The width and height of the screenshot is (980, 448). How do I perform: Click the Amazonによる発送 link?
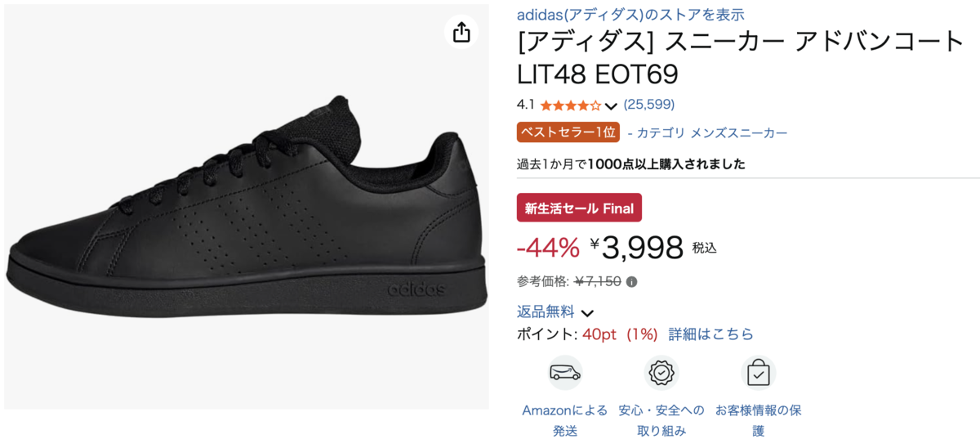click(x=564, y=420)
